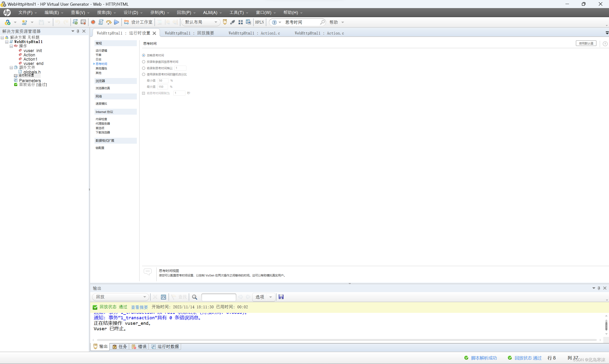The width and height of the screenshot is (609, 364).
Task: Pin the Solution Explorer panel
Action: point(78,31)
